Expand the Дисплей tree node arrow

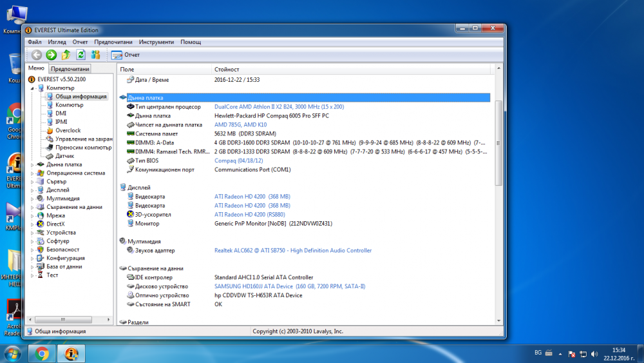[x=32, y=190]
